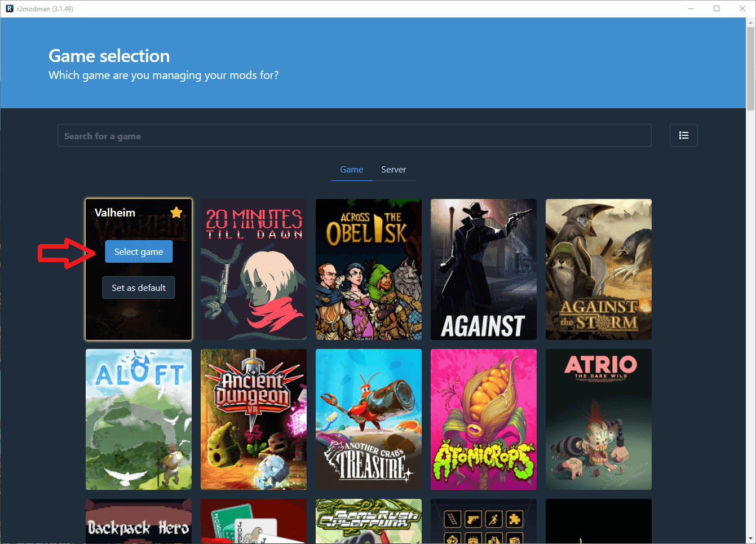Toggle the list view icon button
This screenshot has width=756, height=544.
(x=683, y=135)
